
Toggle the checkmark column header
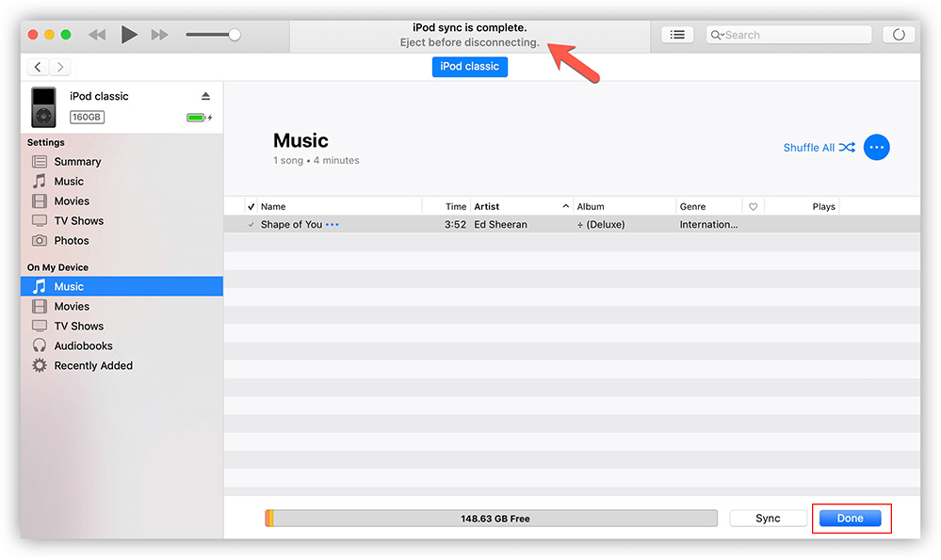click(x=251, y=207)
